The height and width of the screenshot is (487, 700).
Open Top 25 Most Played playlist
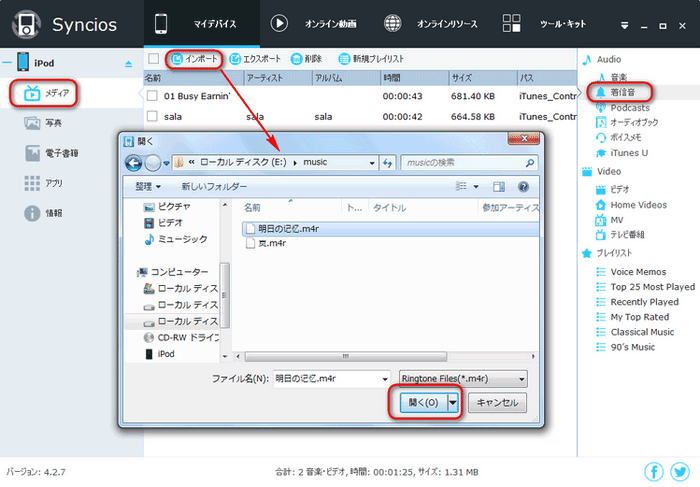point(646,287)
